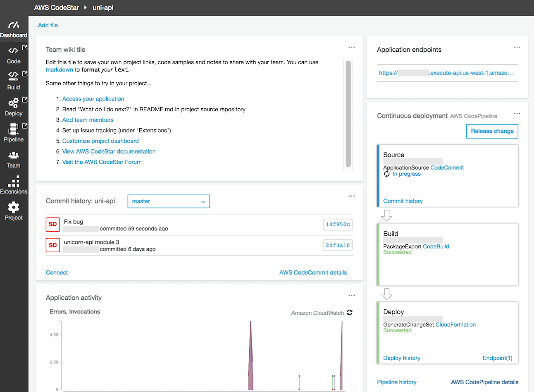534x392 pixels.
Task: Open the application endpoint URL
Action: point(446,73)
